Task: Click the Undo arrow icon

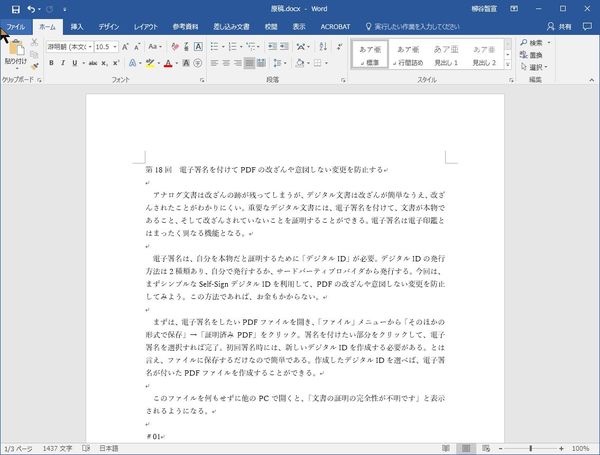Action: coord(32,8)
